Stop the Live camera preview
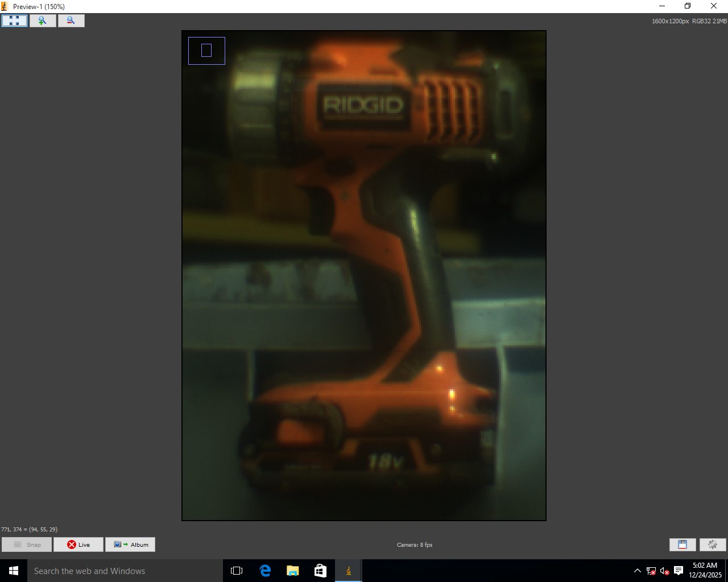Screen dimensions: 728x582 [78, 544]
